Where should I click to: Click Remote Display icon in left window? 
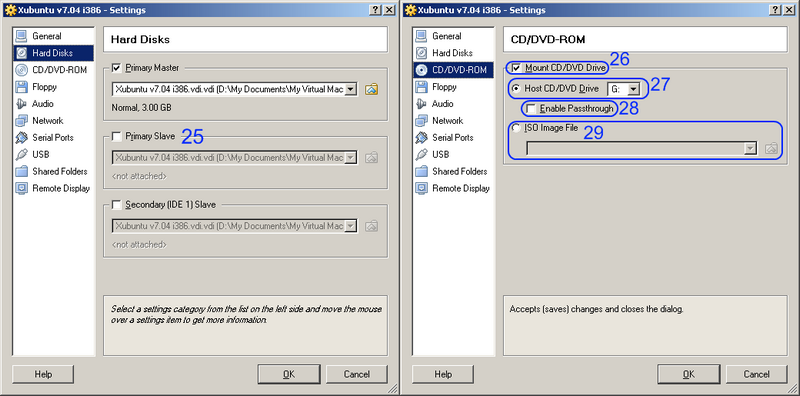click(21, 188)
